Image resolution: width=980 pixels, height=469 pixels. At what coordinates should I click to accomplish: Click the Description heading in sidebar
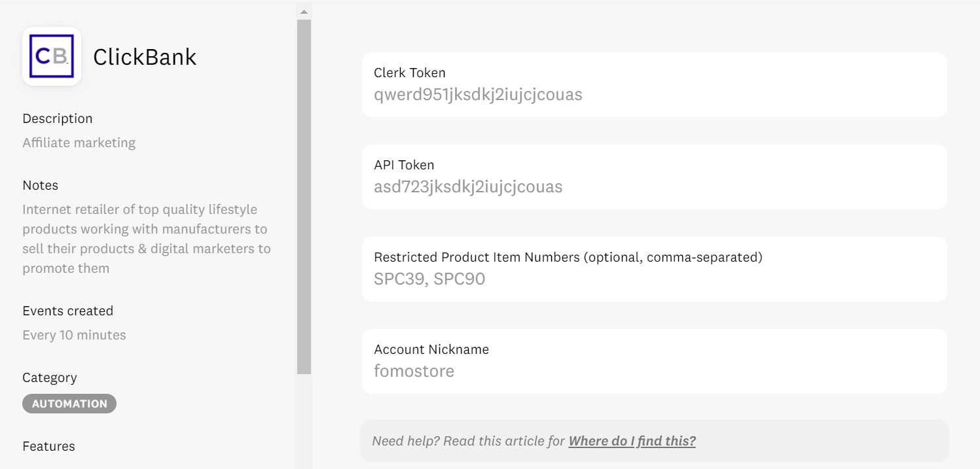point(58,118)
